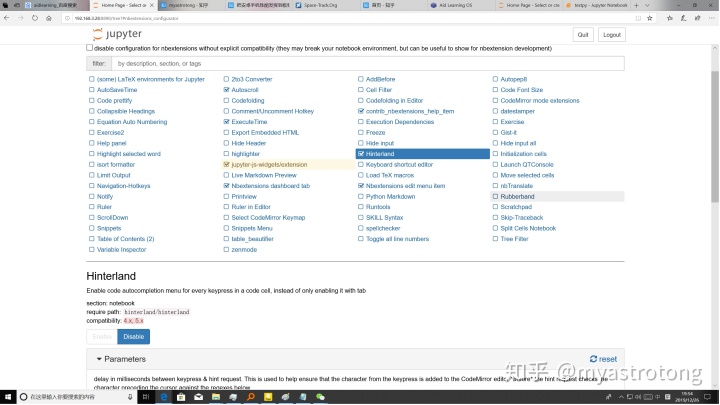Toggle disable configuration without explicit compatibility checkbox
This screenshot has width=720, height=405.
(x=90, y=48)
